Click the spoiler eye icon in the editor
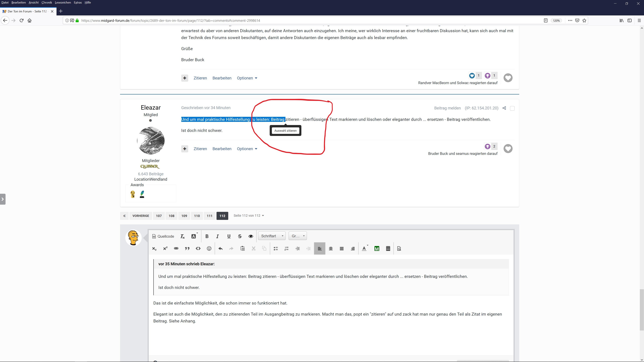The height and width of the screenshot is (362, 644). (x=251, y=236)
